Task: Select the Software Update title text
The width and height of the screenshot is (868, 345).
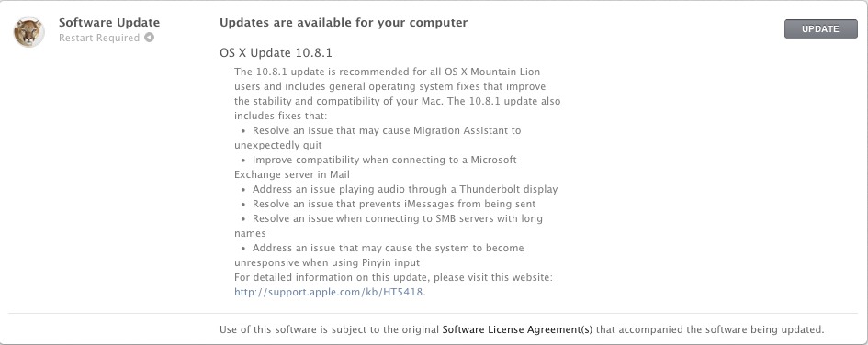Action: point(109,23)
